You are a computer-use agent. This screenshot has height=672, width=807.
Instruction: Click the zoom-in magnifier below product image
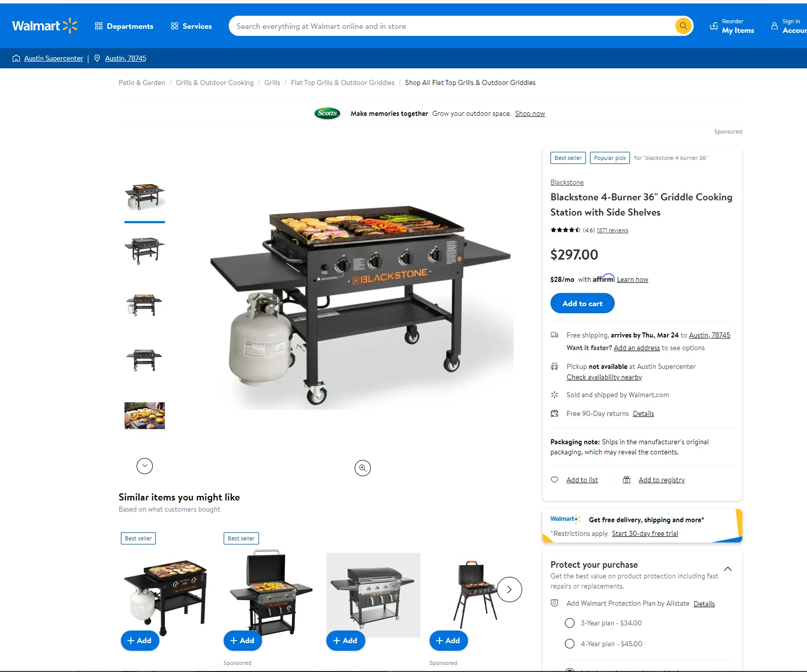(363, 468)
